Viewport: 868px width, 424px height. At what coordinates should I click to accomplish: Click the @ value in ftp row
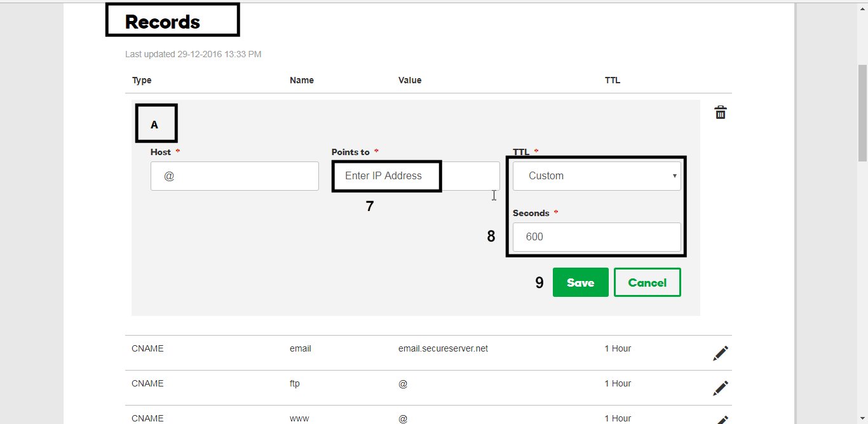tap(403, 383)
